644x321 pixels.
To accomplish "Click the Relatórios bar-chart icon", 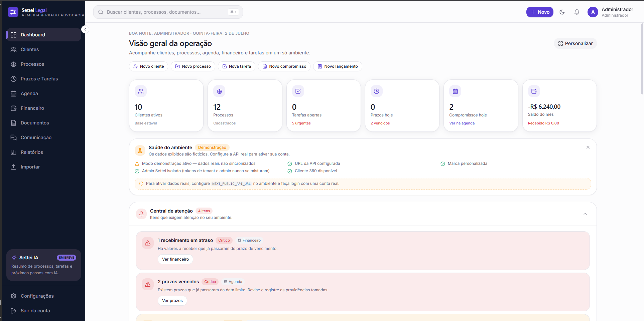I will 13,152.
